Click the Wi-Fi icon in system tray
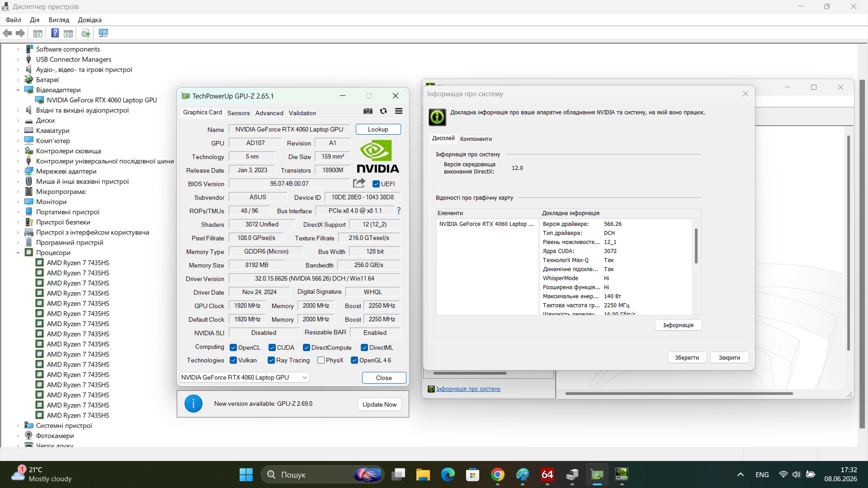 pos(783,474)
